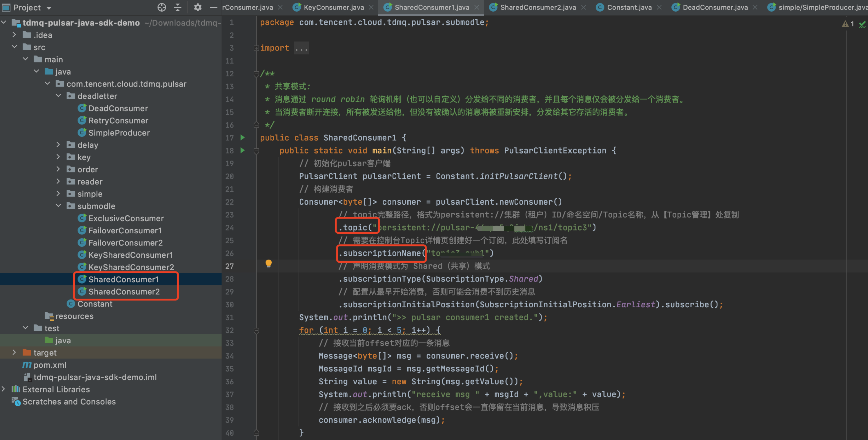Screen dimensions: 868x440
Task: Click the green checkmark inspection icon
Action: tap(862, 24)
